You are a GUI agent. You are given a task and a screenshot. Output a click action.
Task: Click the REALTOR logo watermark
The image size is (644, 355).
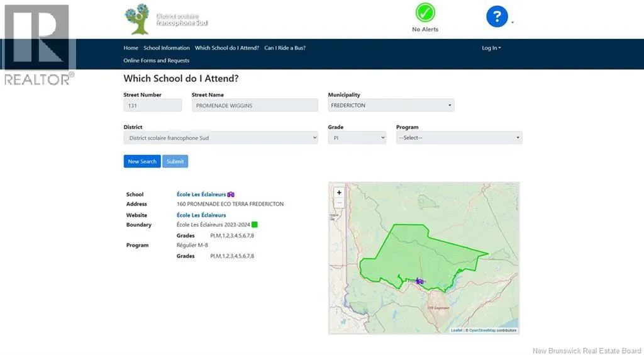pyautogui.click(x=38, y=44)
